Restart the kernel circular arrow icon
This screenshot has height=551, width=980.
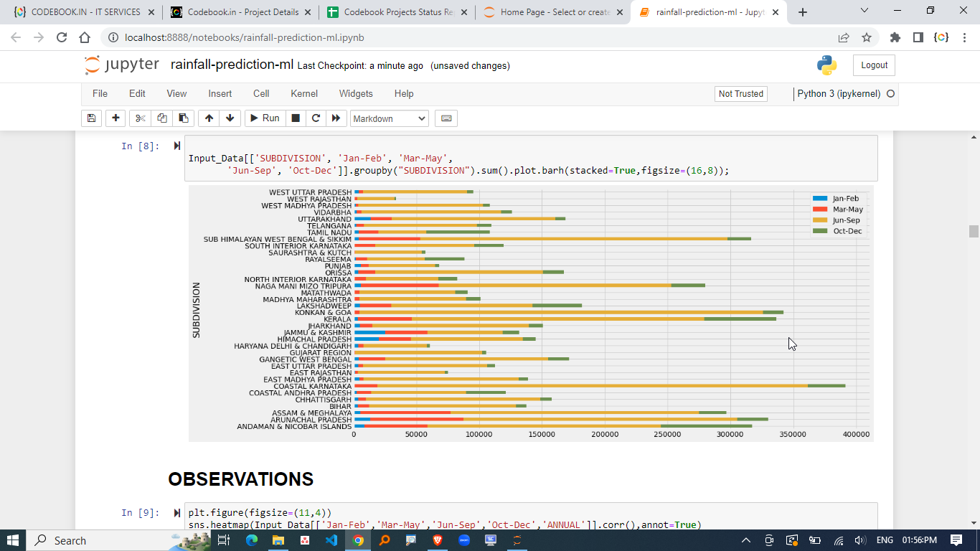pyautogui.click(x=316, y=118)
